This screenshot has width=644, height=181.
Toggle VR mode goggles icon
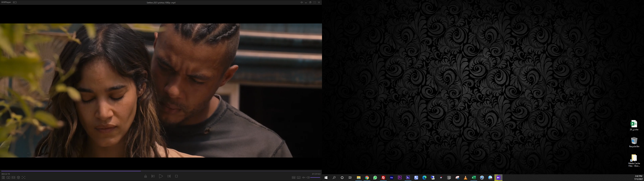13,177
